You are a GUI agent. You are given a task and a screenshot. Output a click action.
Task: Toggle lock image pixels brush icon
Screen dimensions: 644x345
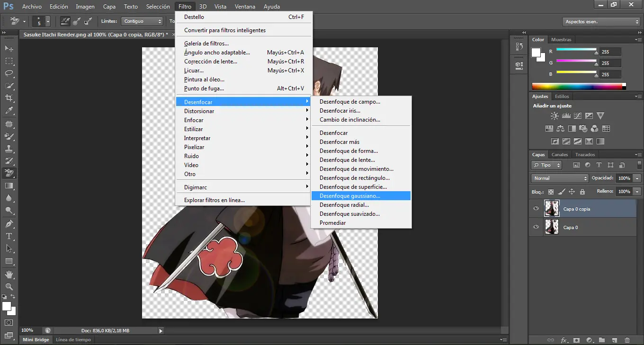point(561,192)
